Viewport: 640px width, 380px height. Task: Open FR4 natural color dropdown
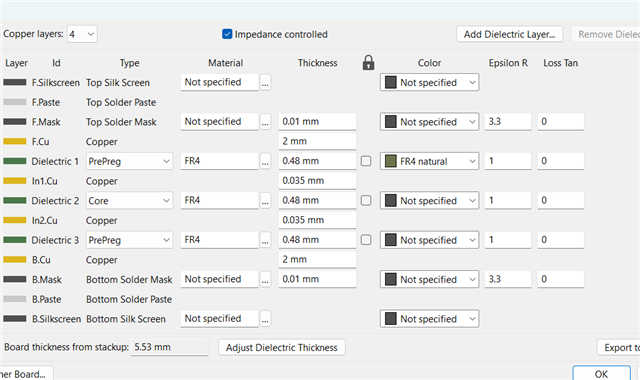click(429, 161)
